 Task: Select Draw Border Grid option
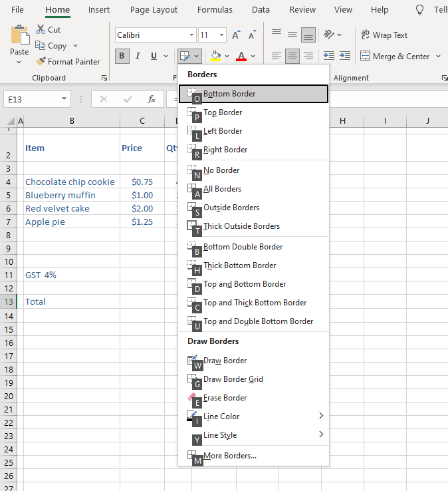coord(253,379)
